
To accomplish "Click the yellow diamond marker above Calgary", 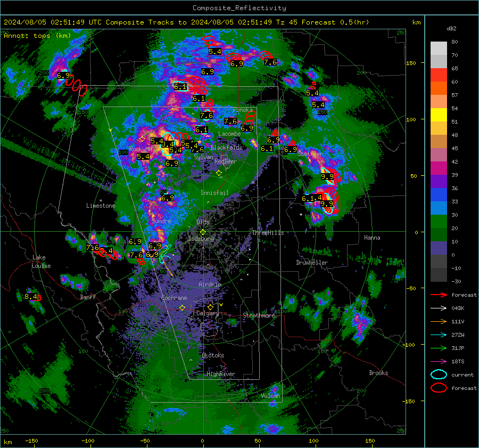I will (x=210, y=307).
